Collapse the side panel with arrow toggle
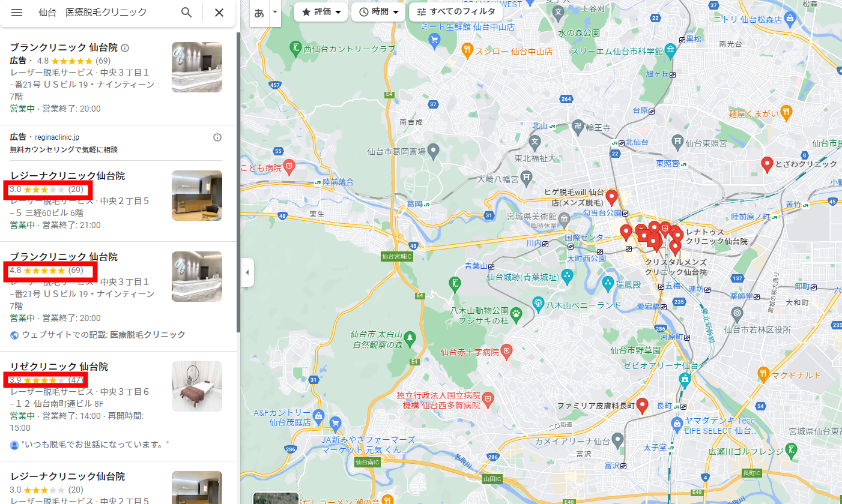The height and width of the screenshot is (504, 842). pos(247,273)
